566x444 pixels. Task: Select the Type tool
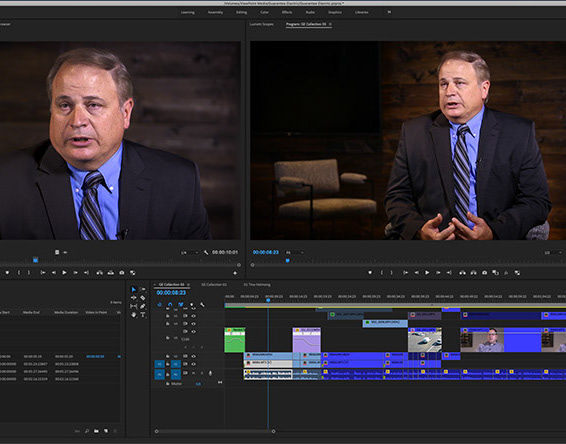pyautogui.click(x=143, y=315)
